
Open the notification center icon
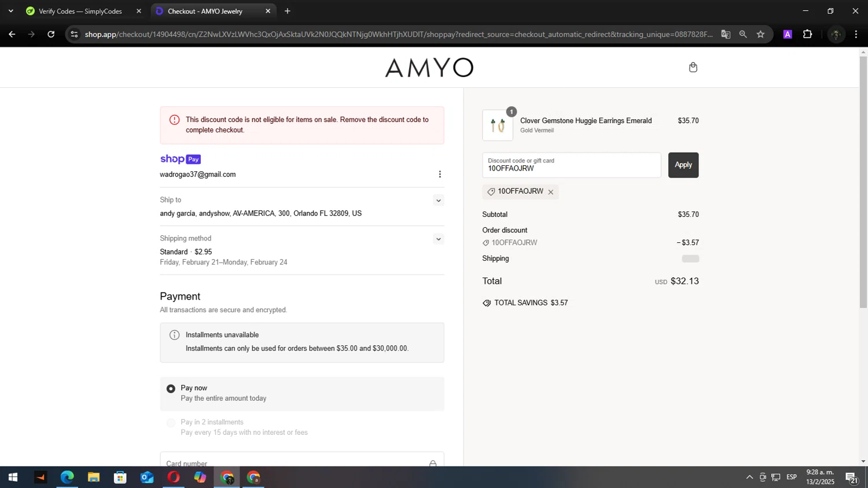851,478
